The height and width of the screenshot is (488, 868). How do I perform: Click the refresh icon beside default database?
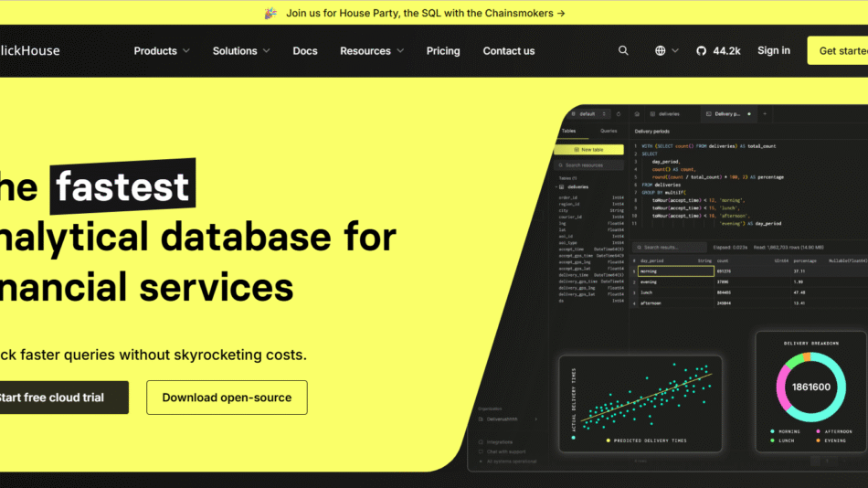tap(619, 114)
